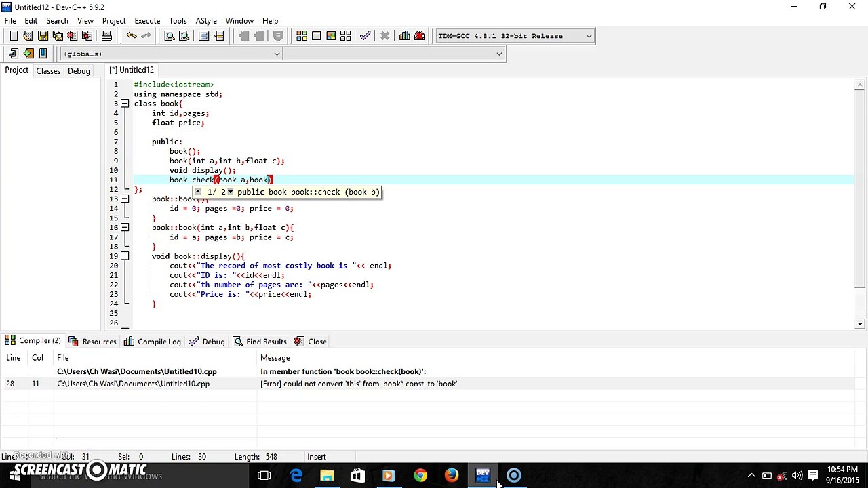This screenshot has height=488, width=868.
Task: Open Task View from the taskbar
Action: (x=264, y=475)
